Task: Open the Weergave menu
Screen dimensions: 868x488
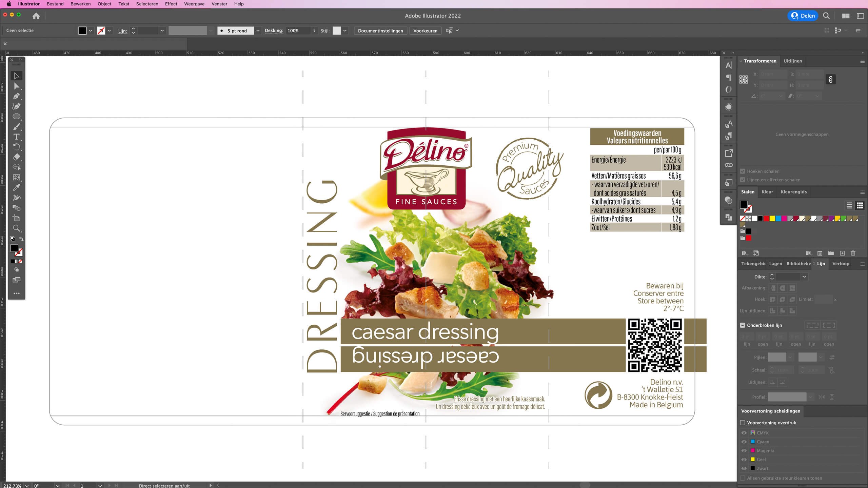Action: (x=194, y=4)
